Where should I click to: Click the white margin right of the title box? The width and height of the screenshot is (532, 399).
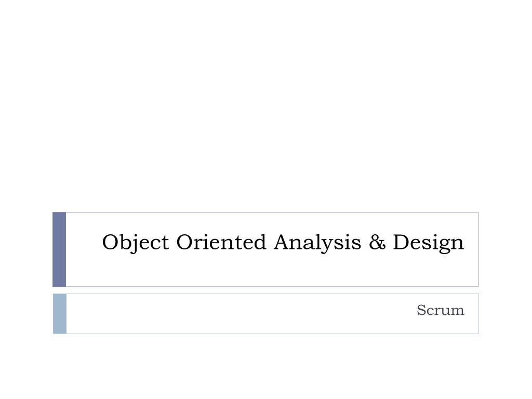505,249
